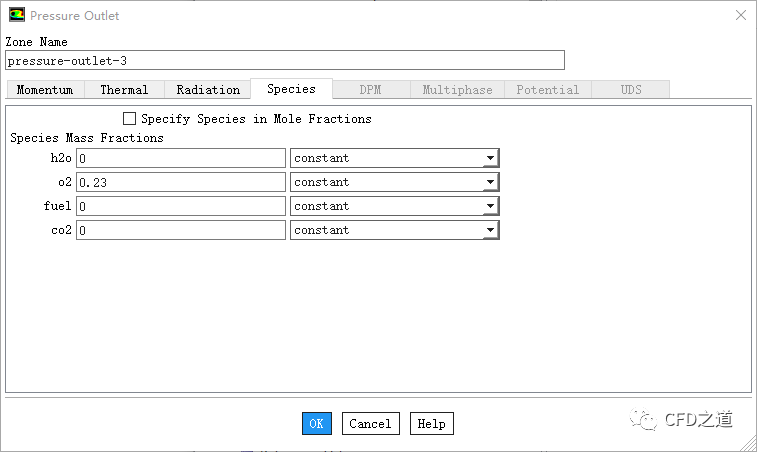
Task: Click the fuel mass fraction field
Action: [x=181, y=206]
